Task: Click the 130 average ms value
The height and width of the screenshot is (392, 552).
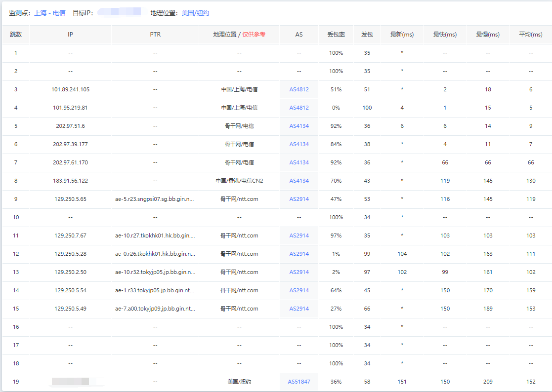Action: [531, 181]
